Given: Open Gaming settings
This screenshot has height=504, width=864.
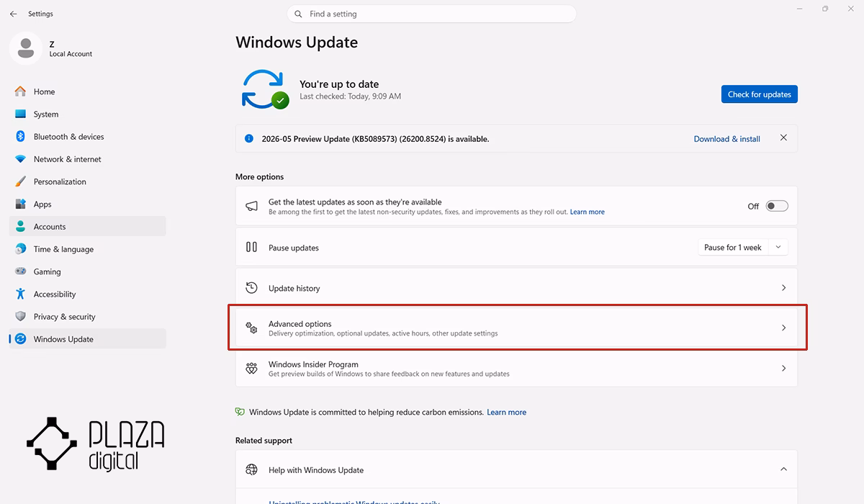Looking at the screenshot, I should coord(87,271).
